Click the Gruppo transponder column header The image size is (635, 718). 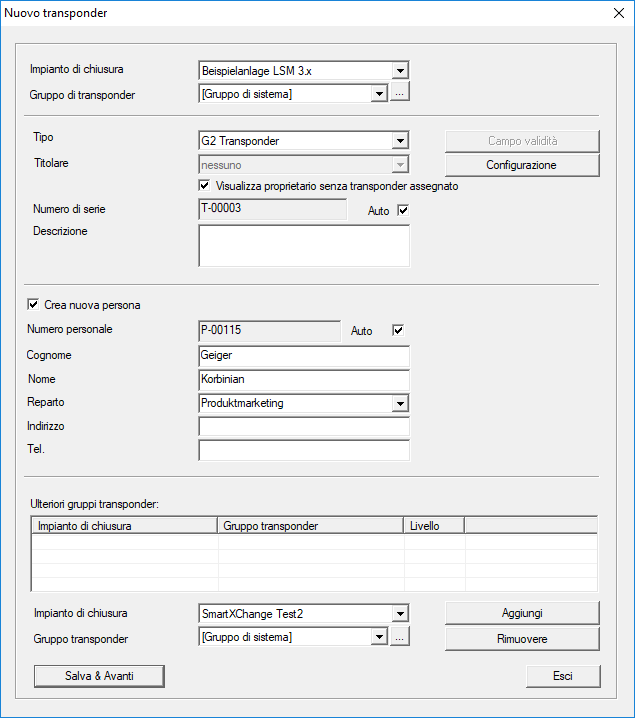[x=309, y=525]
